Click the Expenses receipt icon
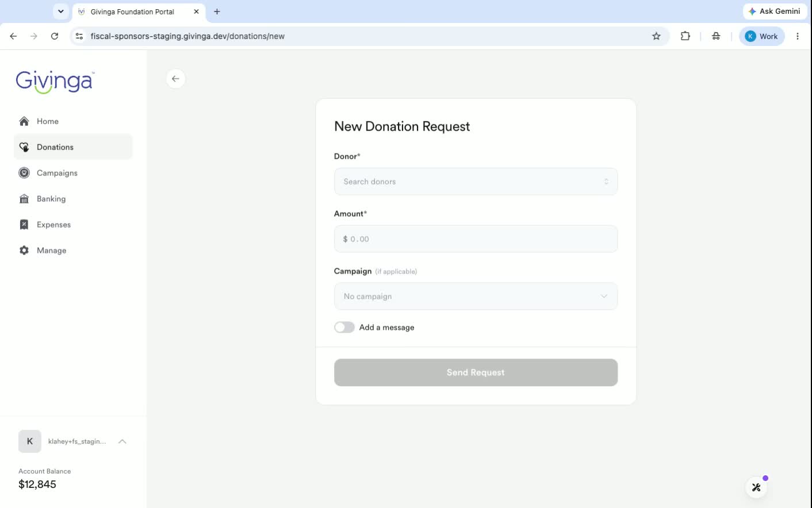The height and width of the screenshot is (508, 812). click(x=24, y=225)
